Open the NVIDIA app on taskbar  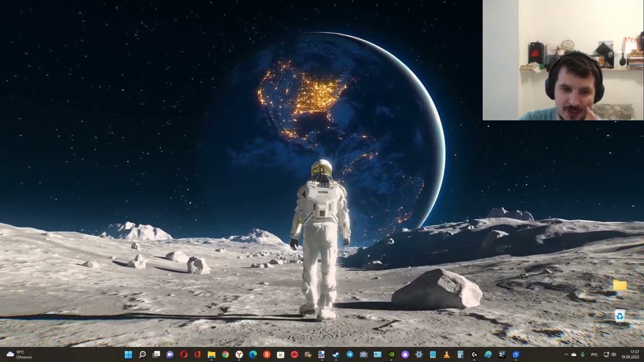pyautogui.click(x=391, y=354)
